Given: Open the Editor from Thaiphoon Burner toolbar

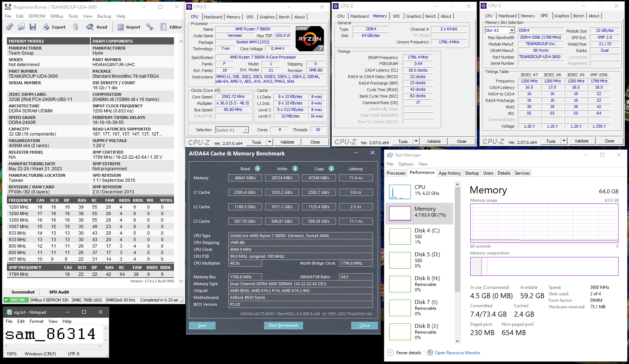Looking at the screenshot, I should (171, 27).
